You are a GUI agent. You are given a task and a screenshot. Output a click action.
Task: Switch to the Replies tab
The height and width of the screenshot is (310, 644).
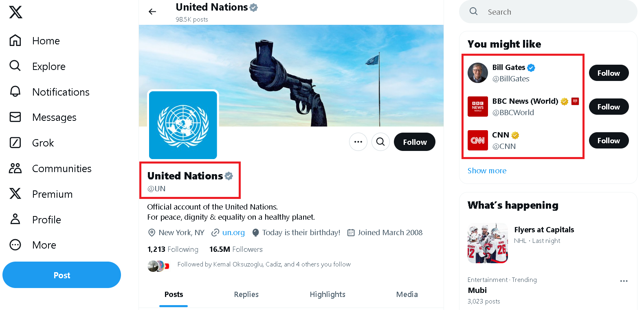[246, 294]
